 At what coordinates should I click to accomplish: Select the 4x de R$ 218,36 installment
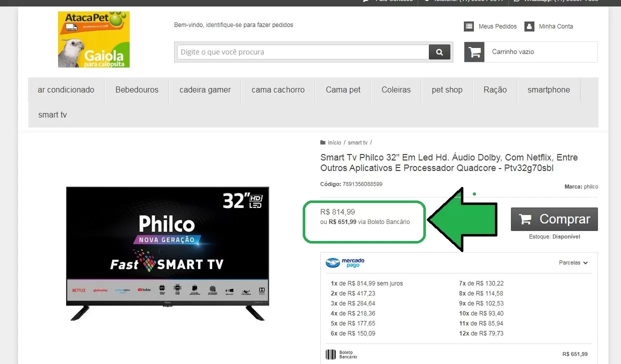[353, 313]
